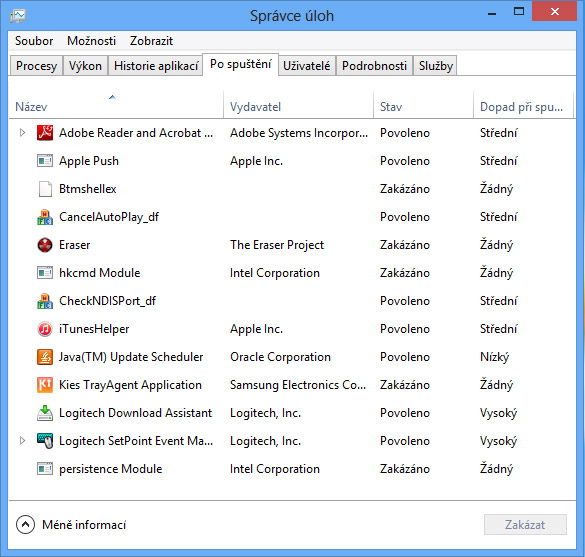This screenshot has height=557, width=585.
Task: Select the hkcmd Module entry name
Action: [100, 273]
